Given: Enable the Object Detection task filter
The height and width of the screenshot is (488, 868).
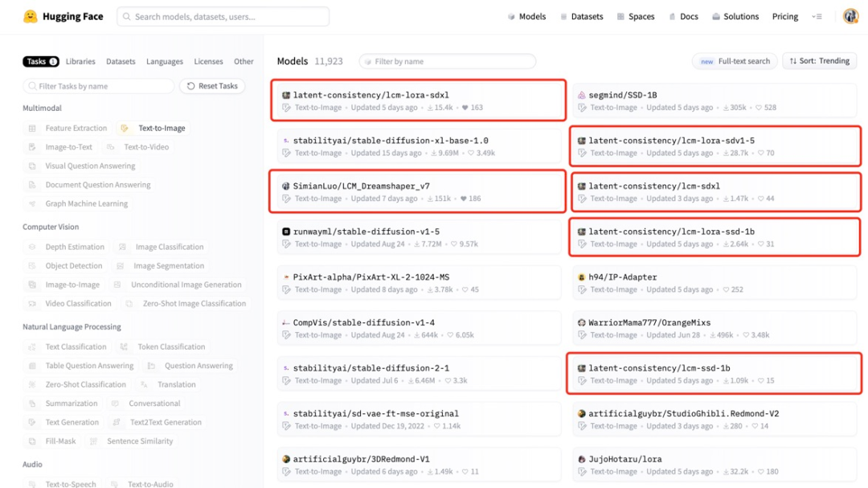Looking at the screenshot, I should pyautogui.click(x=65, y=266).
